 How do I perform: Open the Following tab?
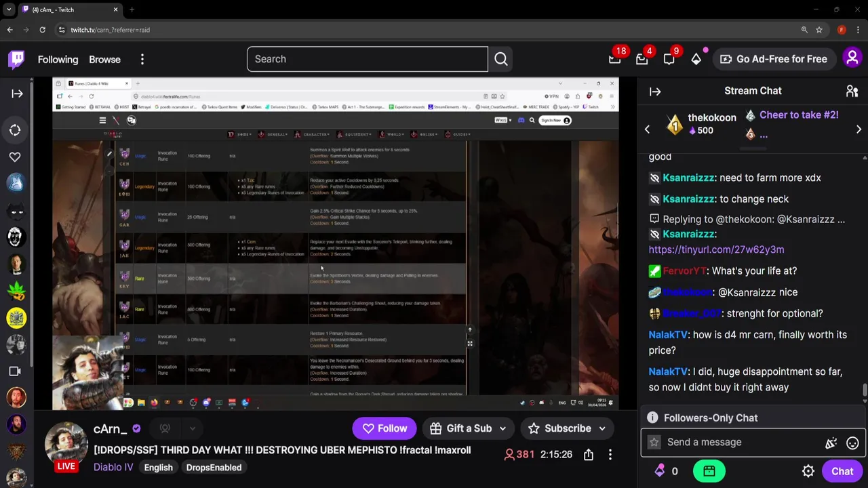58,60
